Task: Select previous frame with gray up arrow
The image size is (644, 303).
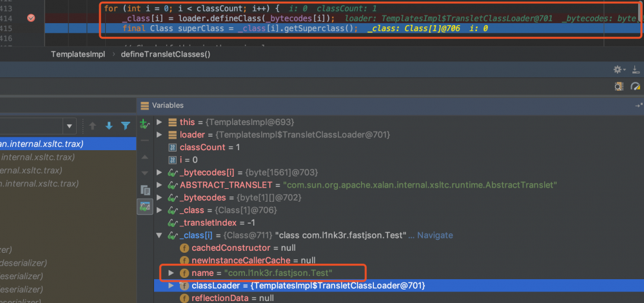Action: (x=93, y=126)
